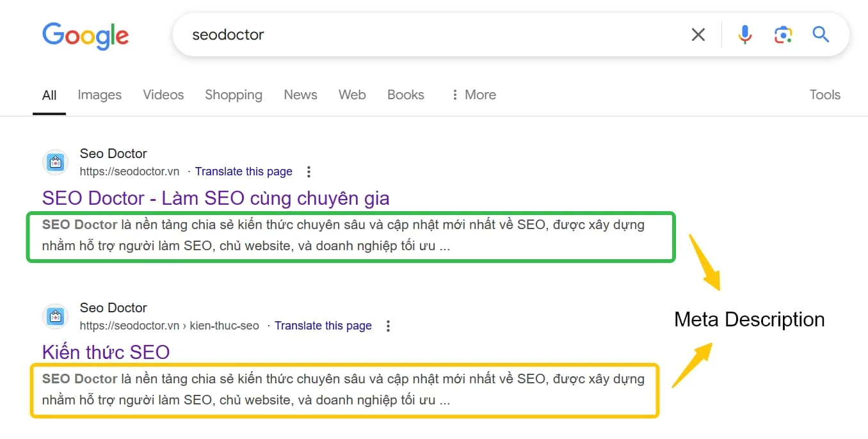Screen dimensions: 868x439
Task: Start voice search with the microphone icon
Action: point(744,35)
